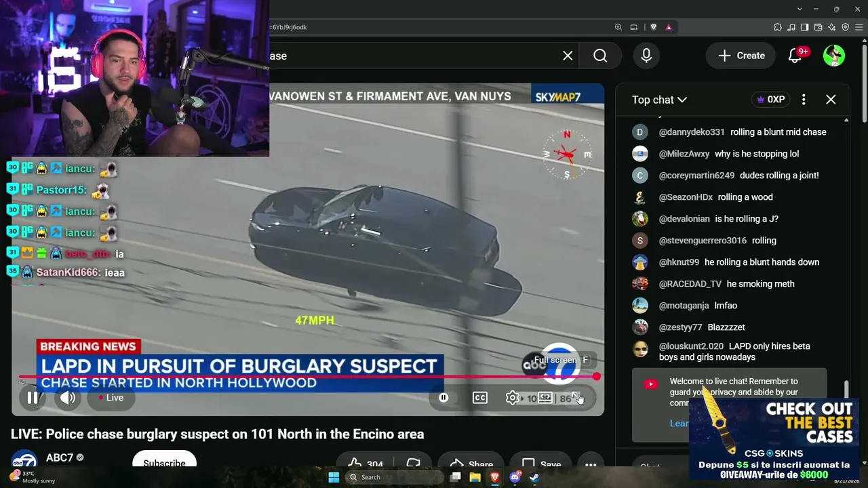Open the browser hamburger menu

click(x=859, y=27)
